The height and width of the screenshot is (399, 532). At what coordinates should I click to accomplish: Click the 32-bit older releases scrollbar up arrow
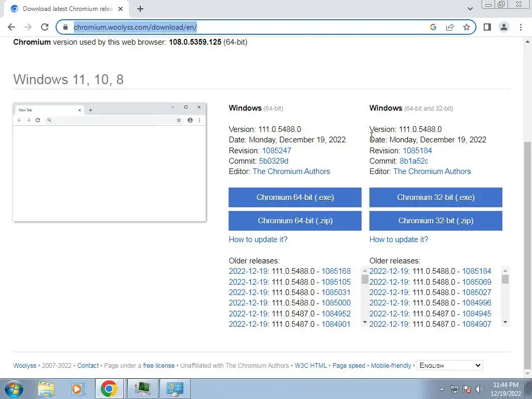(505, 271)
